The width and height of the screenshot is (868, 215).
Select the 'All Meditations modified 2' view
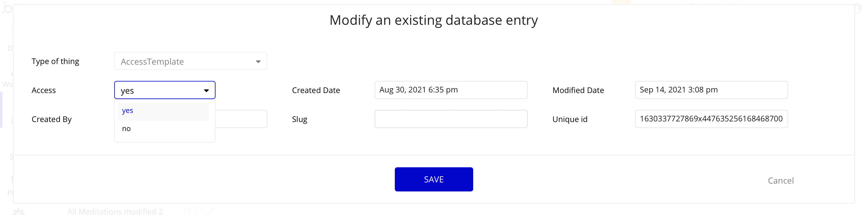(115, 212)
